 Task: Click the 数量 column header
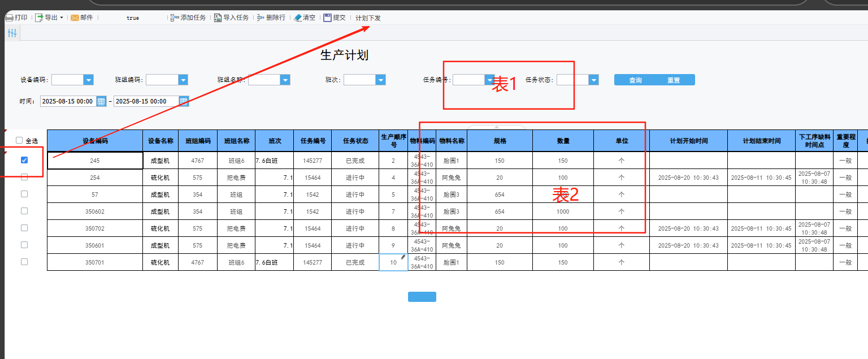(x=563, y=141)
